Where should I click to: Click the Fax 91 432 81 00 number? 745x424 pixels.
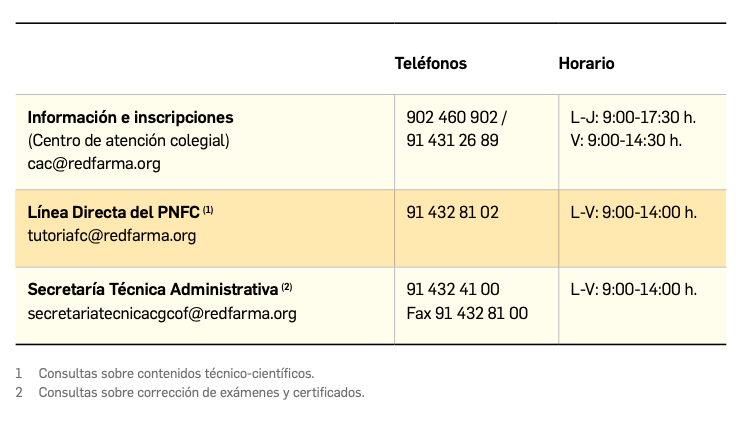click(467, 313)
